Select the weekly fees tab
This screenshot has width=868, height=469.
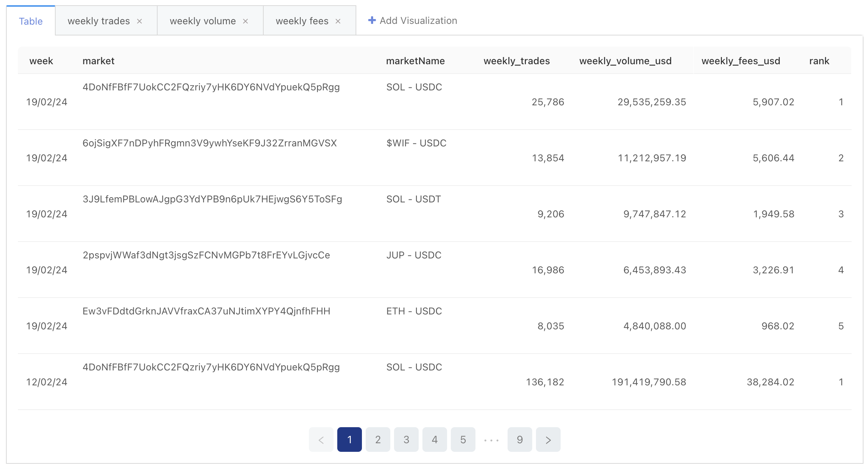[302, 21]
